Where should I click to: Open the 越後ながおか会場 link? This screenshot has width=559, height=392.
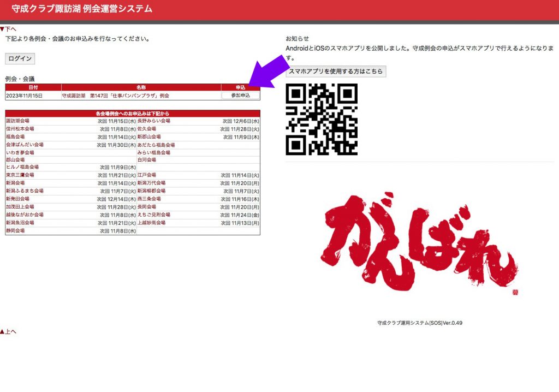[x=25, y=215]
